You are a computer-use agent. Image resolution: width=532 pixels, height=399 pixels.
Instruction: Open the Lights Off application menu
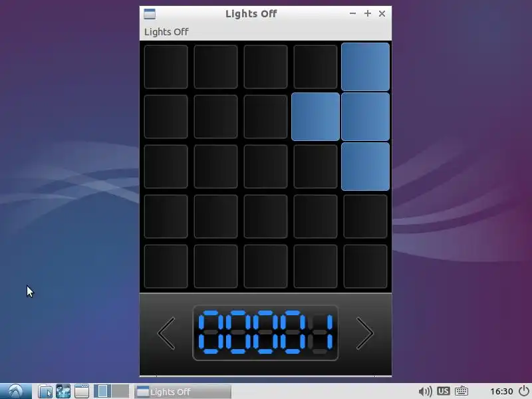(x=166, y=32)
